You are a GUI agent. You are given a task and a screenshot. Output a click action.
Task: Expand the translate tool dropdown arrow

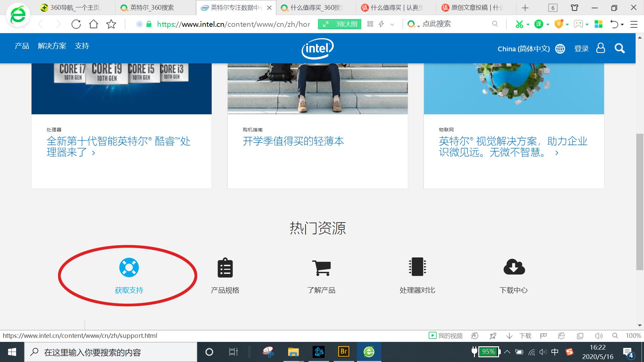pyautogui.click(x=548, y=24)
